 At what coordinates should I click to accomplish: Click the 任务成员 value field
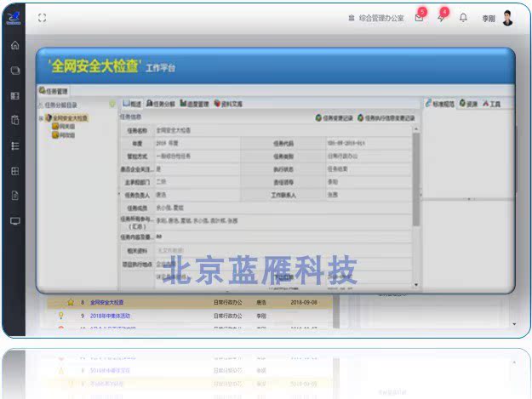(283, 208)
